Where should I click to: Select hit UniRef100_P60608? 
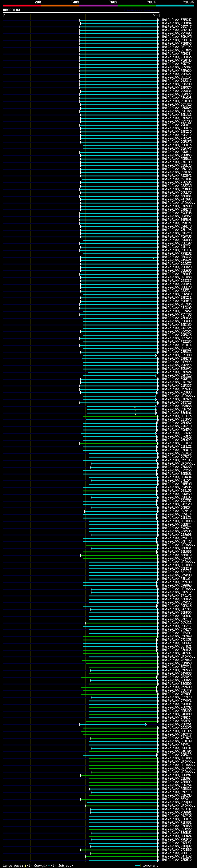pyautogui.click(x=176, y=98)
